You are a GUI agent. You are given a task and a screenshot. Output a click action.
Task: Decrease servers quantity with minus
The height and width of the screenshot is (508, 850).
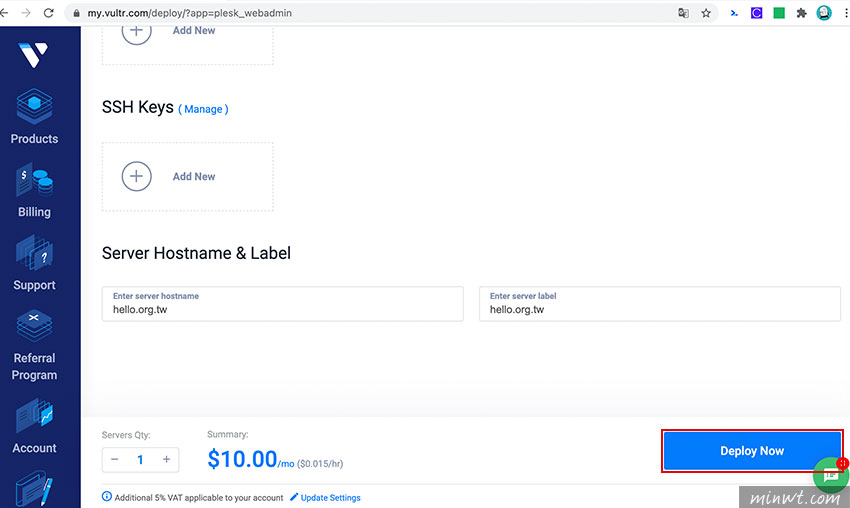click(114, 459)
